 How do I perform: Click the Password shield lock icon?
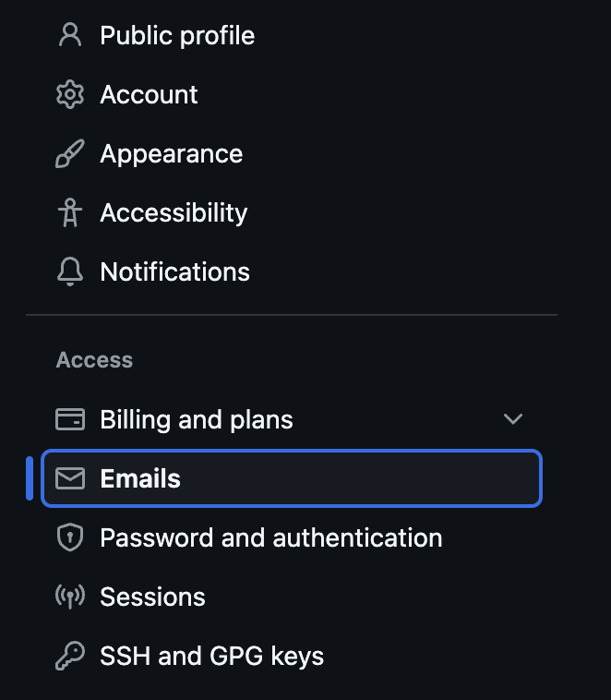coord(70,538)
